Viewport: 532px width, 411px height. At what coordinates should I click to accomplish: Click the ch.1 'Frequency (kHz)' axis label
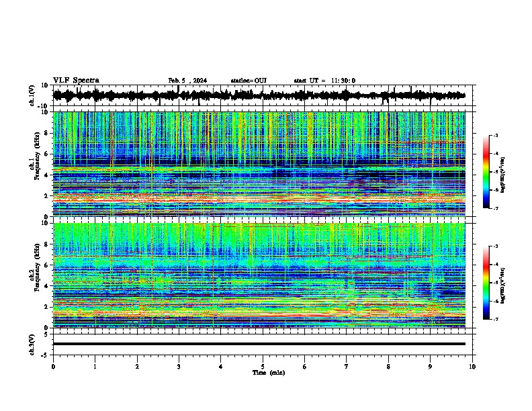[x=36, y=156]
